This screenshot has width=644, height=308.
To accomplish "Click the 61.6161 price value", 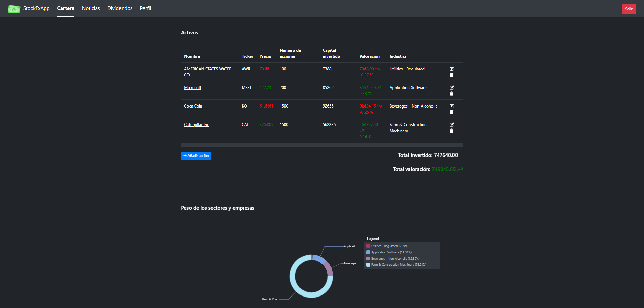I will click(266, 106).
